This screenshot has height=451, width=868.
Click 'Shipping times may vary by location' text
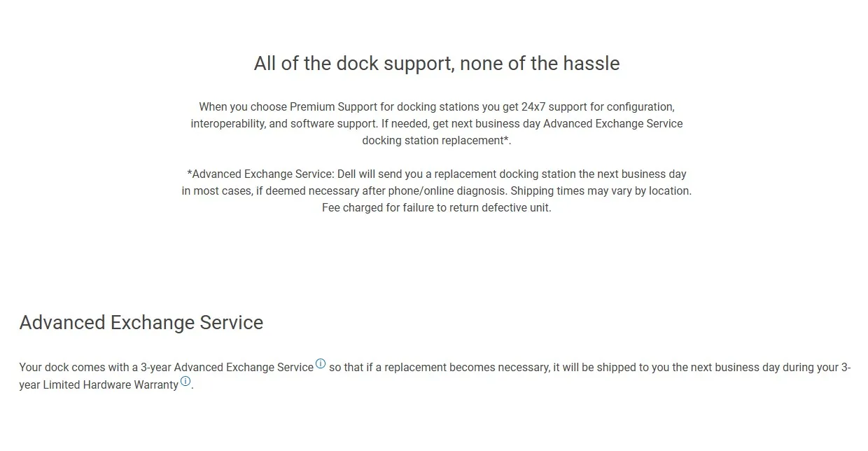(x=601, y=191)
